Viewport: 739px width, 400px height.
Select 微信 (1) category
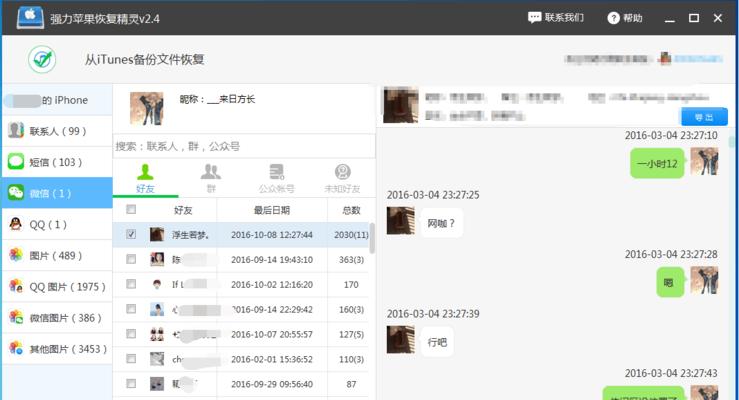coord(57,193)
